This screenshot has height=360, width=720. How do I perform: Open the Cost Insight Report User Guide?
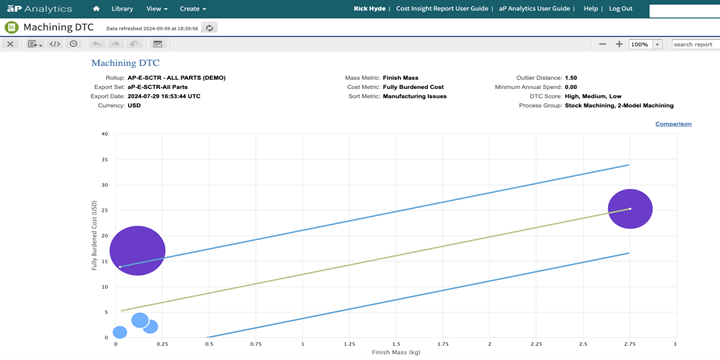(442, 9)
